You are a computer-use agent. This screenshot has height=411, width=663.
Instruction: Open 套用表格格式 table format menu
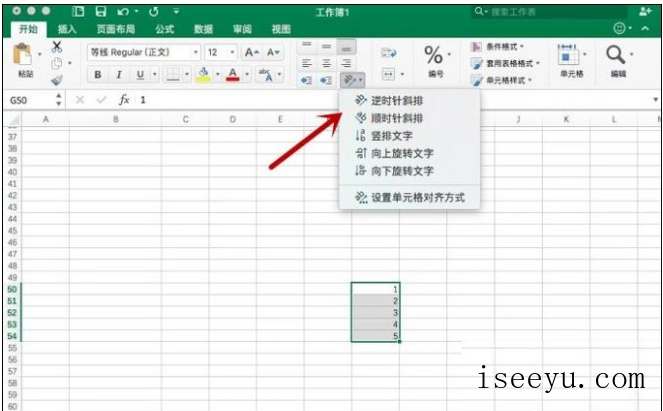coord(506,63)
